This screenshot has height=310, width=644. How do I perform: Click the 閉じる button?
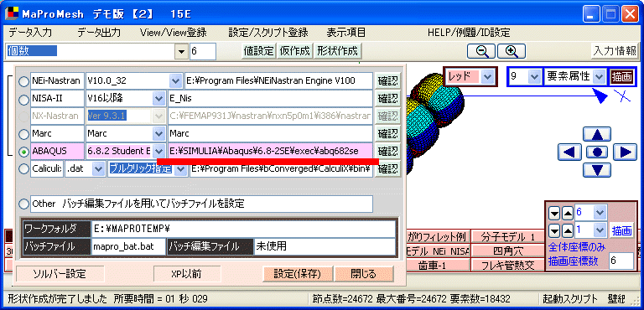(364, 273)
